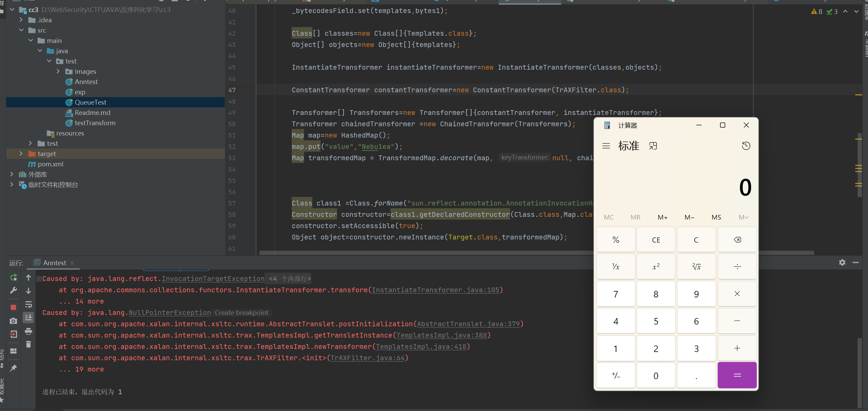The width and height of the screenshot is (868, 411).
Task: Select the Anntest run tab
Action: [x=54, y=263]
